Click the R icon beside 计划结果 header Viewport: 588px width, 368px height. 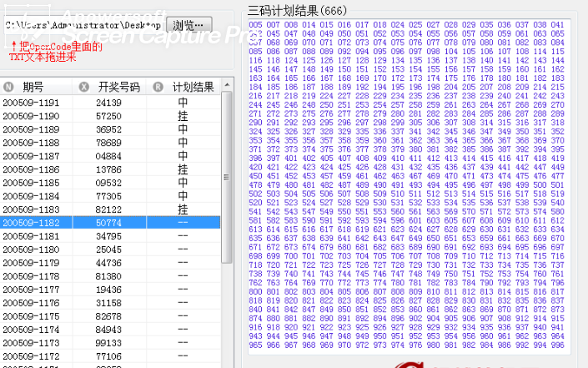click(x=158, y=87)
